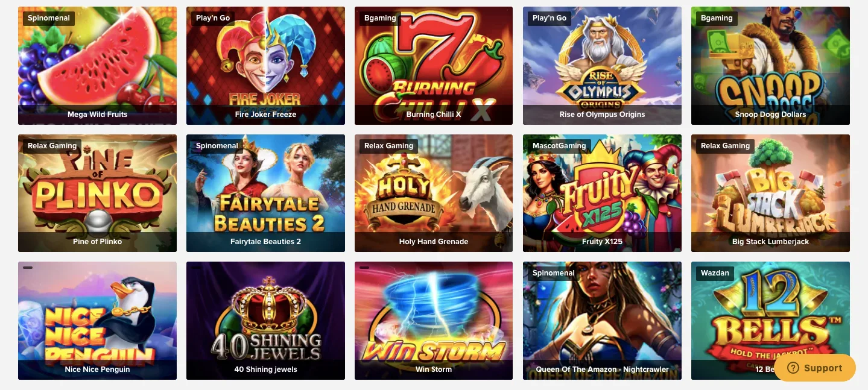
Task: Open Big Stack Lumberjack slot
Action: pyautogui.click(x=770, y=193)
